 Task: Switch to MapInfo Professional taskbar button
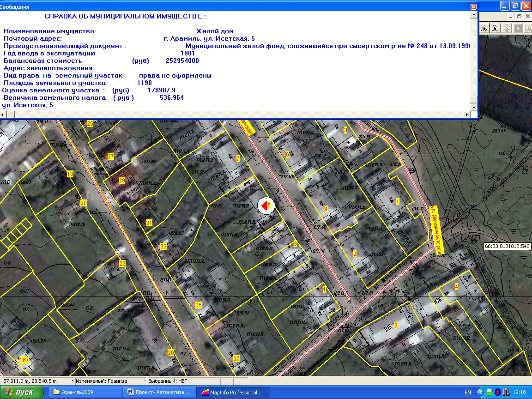(234, 392)
